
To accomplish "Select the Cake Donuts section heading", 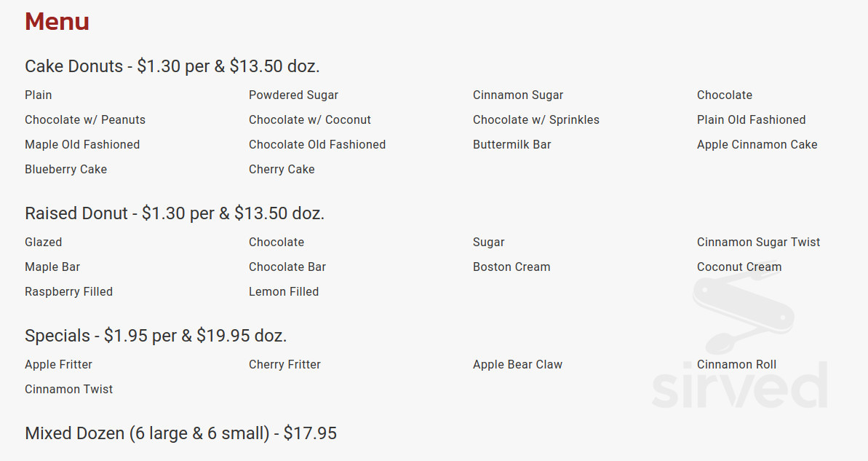I will click(x=172, y=66).
